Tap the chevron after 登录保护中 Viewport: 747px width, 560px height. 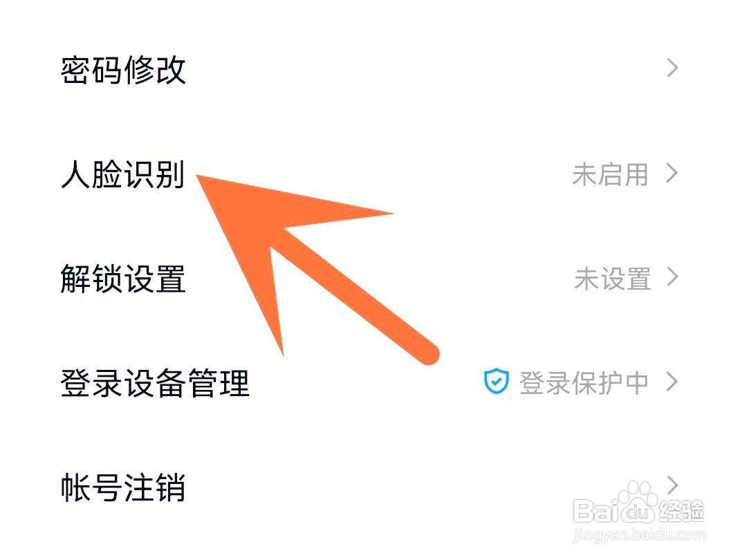pos(672,382)
